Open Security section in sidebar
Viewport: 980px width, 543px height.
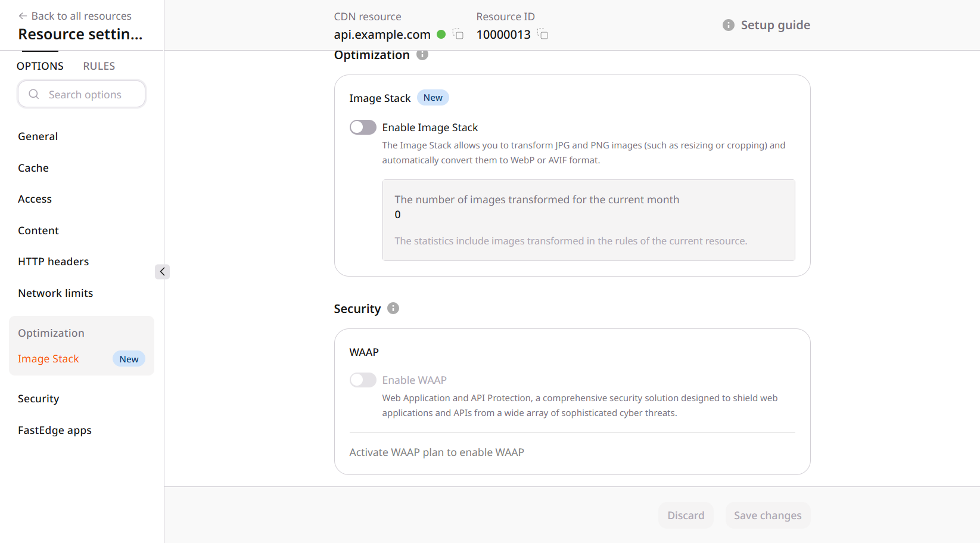click(38, 399)
